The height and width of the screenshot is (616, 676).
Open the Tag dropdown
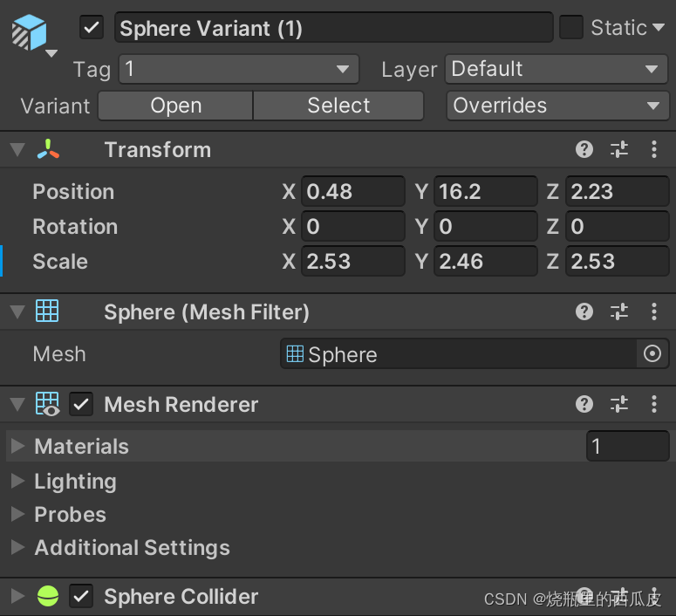238,69
